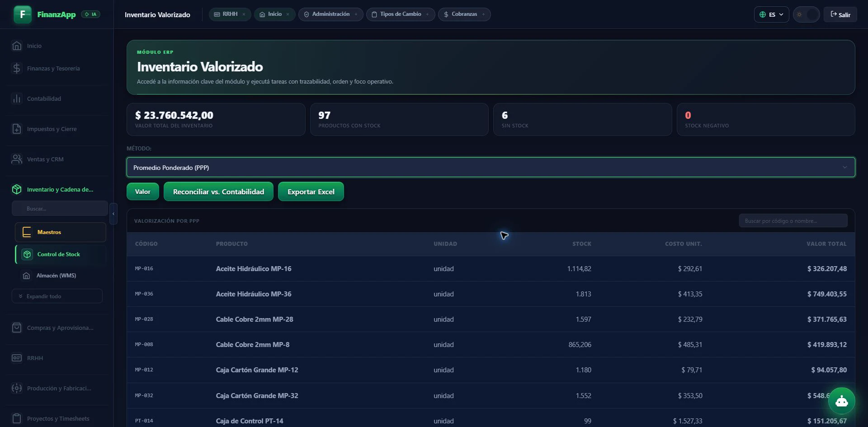Click the Ventas y CRM people icon

[17, 159]
